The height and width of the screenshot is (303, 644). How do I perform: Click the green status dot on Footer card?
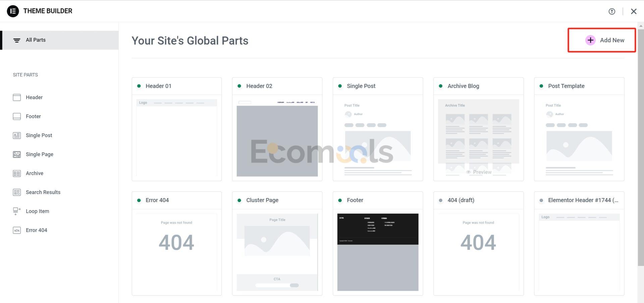click(340, 200)
